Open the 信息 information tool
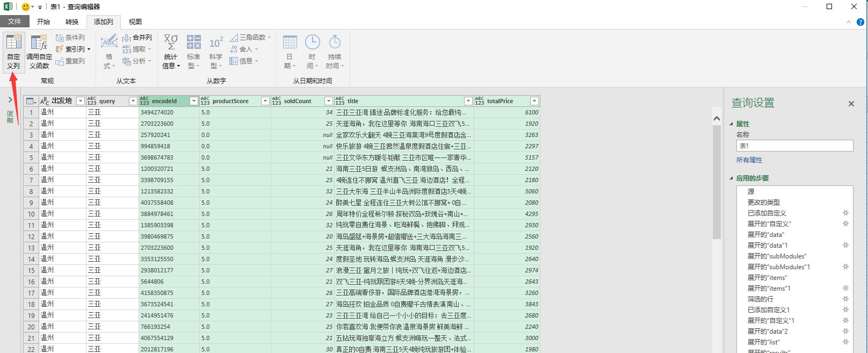The image size is (868, 353). click(x=244, y=61)
